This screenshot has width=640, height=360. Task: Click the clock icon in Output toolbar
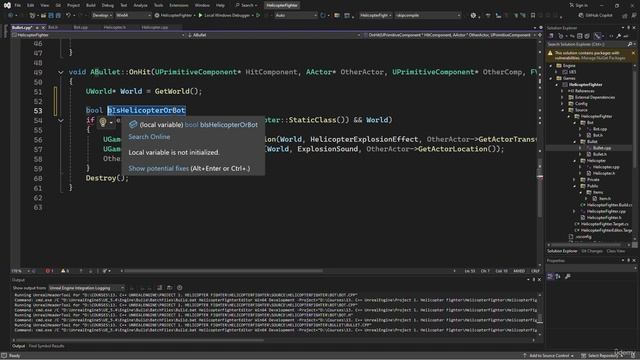[180, 288]
